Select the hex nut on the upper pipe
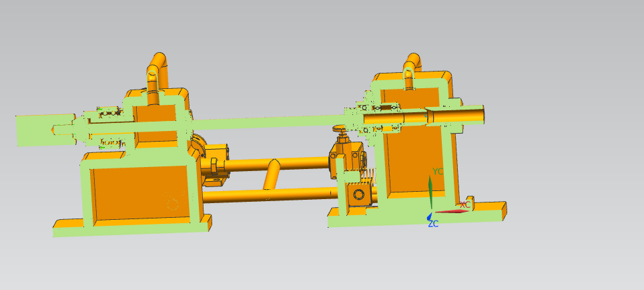This screenshot has width=644, height=290. point(214,166)
